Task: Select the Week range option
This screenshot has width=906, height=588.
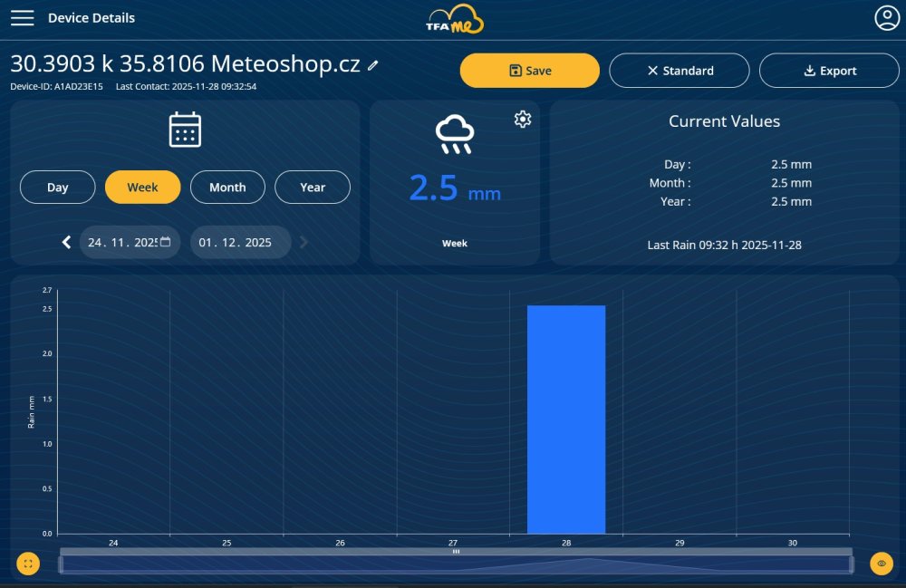Action: point(142,188)
